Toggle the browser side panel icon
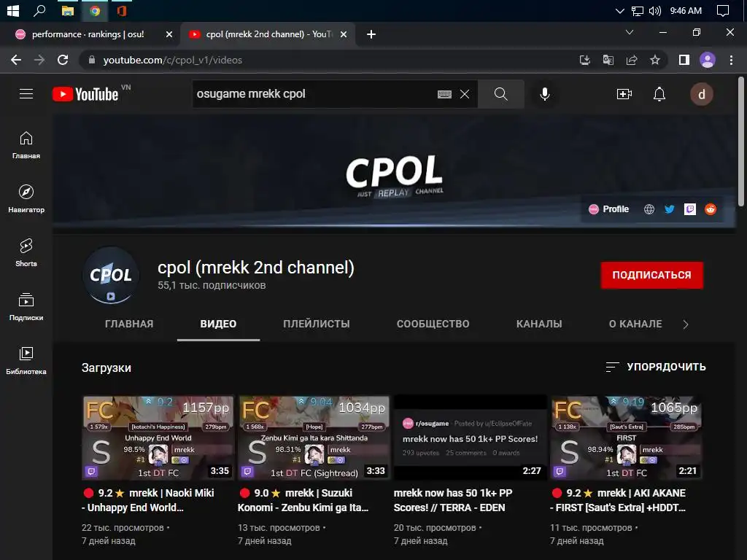 coord(684,60)
